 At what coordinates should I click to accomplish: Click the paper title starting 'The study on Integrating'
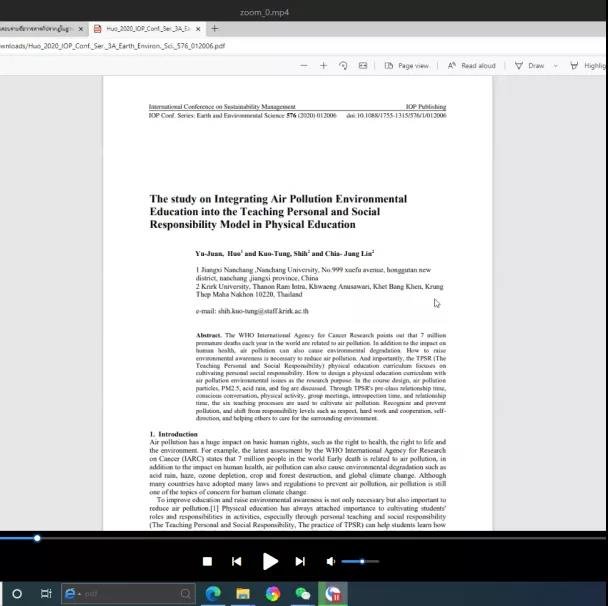(278, 212)
